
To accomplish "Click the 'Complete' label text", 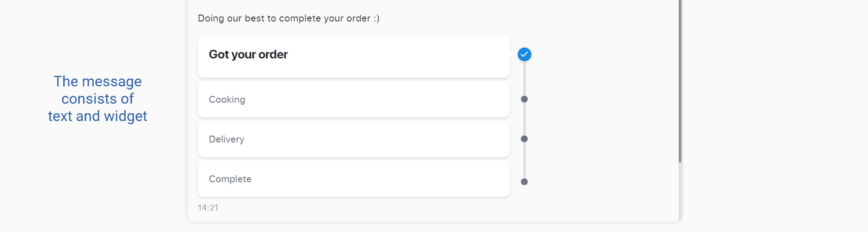I will [230, 179].
